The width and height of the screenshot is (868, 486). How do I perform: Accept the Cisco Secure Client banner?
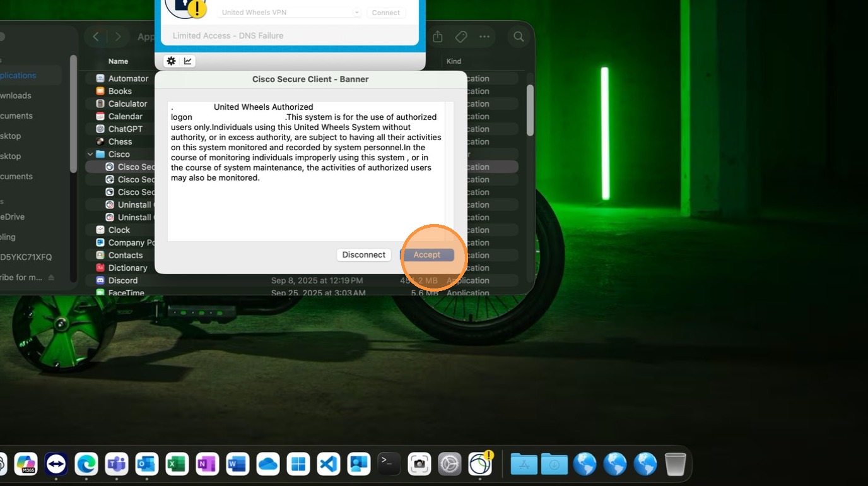[427, 254]
